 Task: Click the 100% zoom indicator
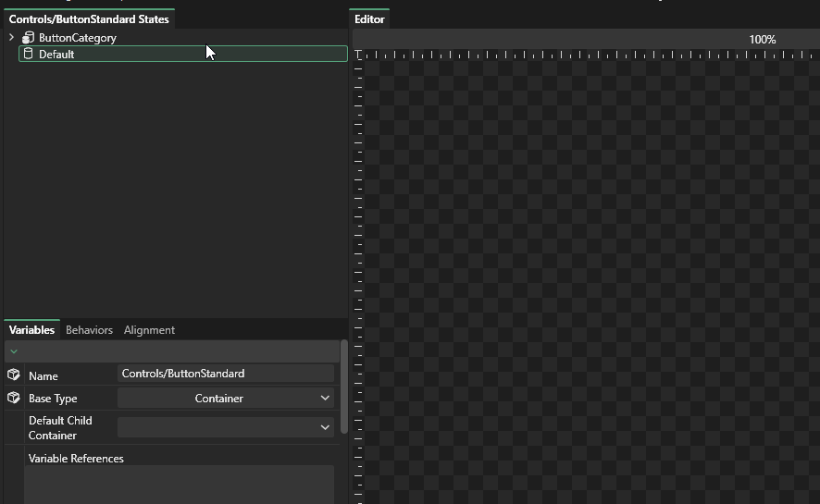(x=762, y=40)
